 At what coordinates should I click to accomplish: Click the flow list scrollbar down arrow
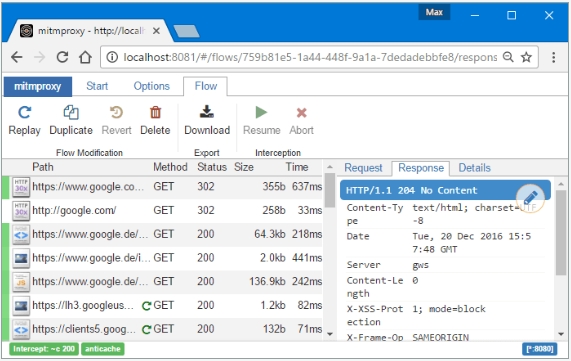point(330,334)
